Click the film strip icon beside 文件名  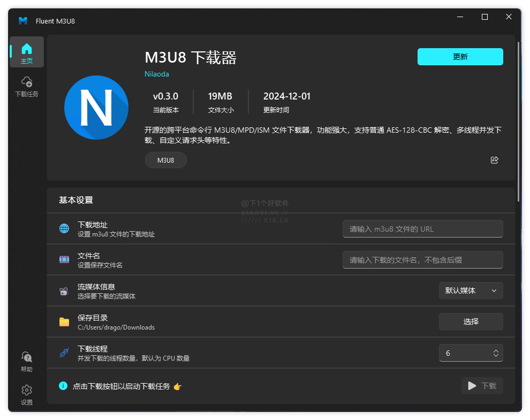coord(64,259)
